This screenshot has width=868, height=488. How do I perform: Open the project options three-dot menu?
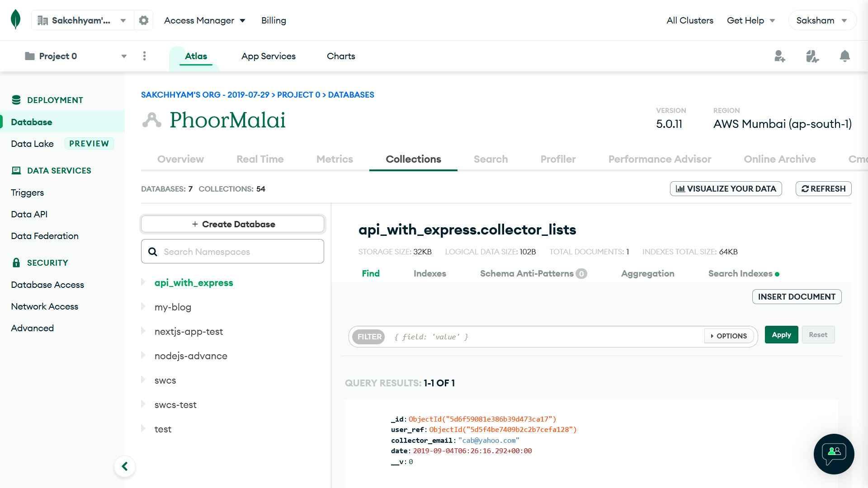point(144,56)
